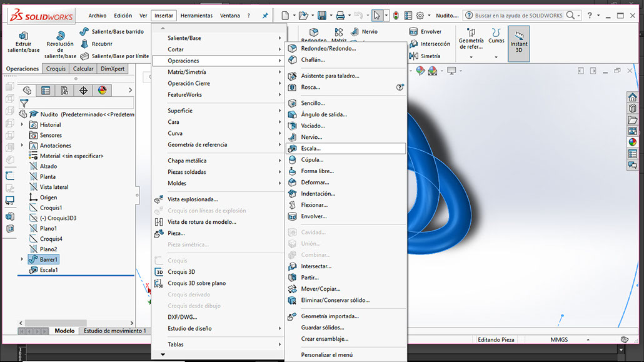
Task: Expand the Anotaciones tree node
Action: pyautogui.click(x=22, y=145)
